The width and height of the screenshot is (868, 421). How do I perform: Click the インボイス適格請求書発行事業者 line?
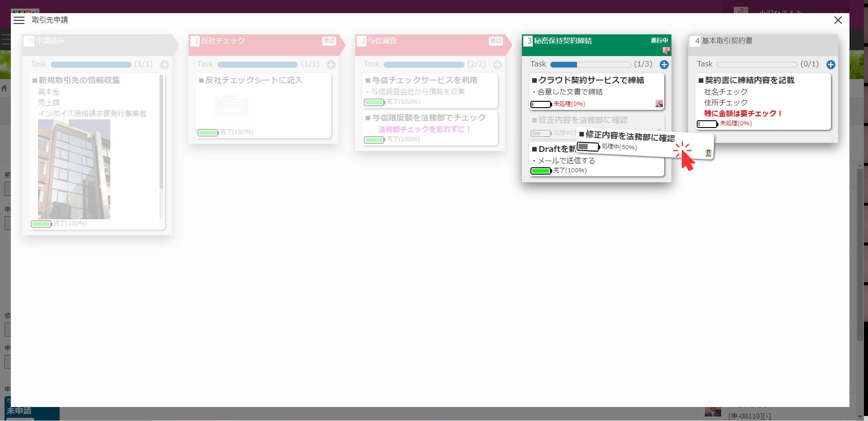point(92,114)
